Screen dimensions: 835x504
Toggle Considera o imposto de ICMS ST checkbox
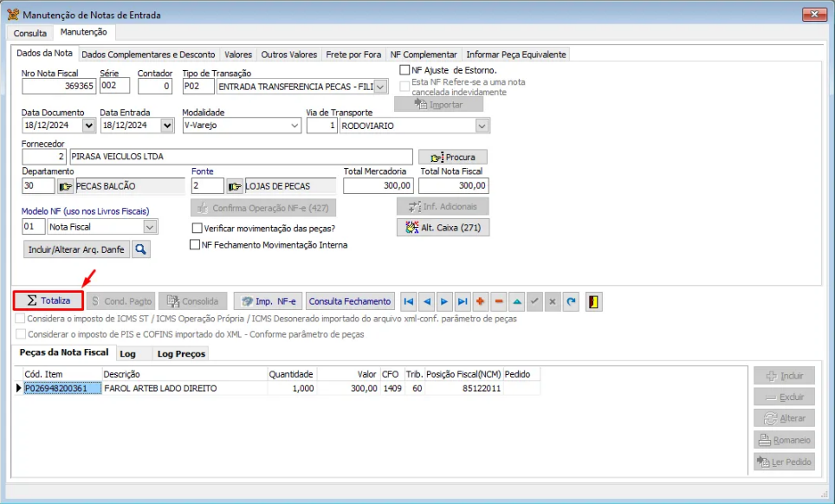(20, 319)
